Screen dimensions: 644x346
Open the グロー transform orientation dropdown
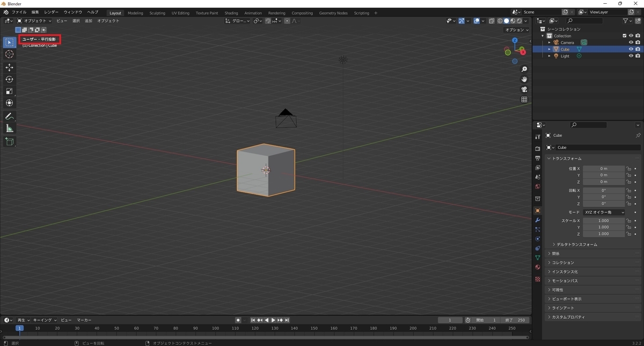(238, 21)
